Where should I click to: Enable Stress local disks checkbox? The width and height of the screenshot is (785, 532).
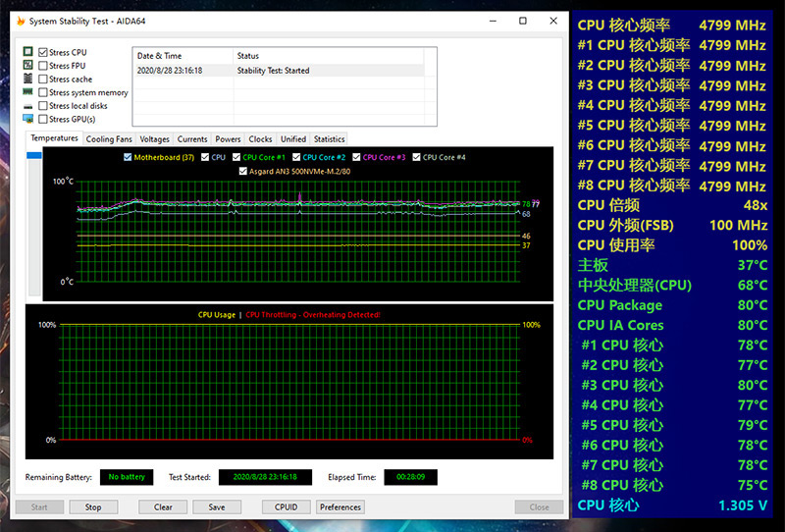coord(43,106)
